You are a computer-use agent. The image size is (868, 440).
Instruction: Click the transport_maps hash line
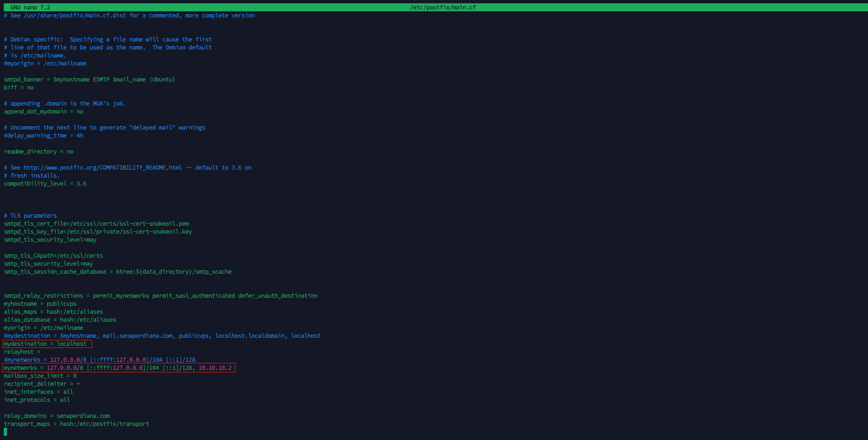click(x=76, y=424)
